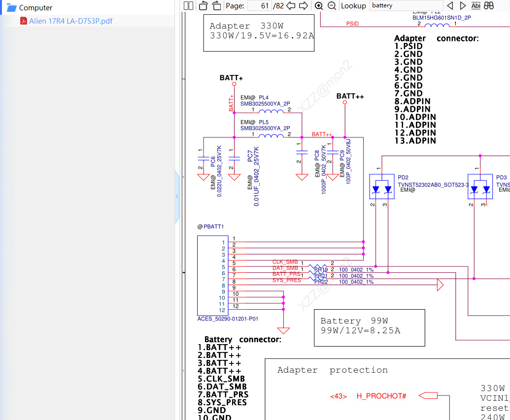Click the page number field showing 61
Viewport: 510px width, 420px height.
pos(260,5)
